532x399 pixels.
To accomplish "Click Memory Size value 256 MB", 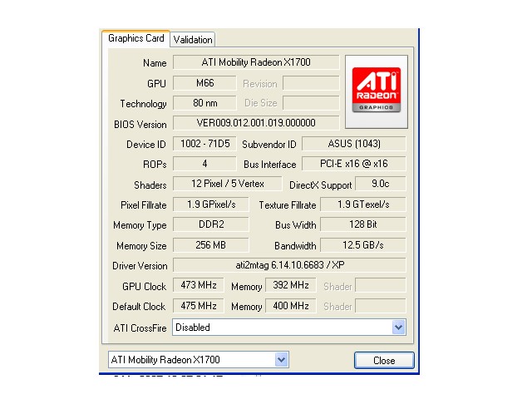I will coord(211,245).
